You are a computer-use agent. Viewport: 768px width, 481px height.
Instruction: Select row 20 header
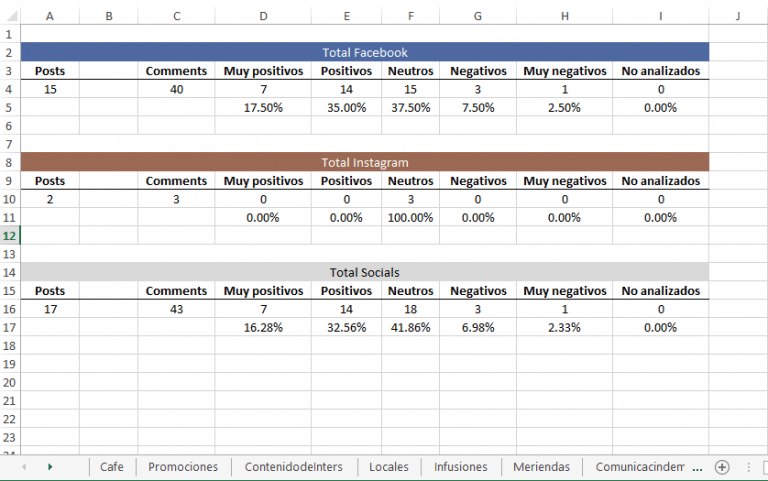(x=9, y=383)
